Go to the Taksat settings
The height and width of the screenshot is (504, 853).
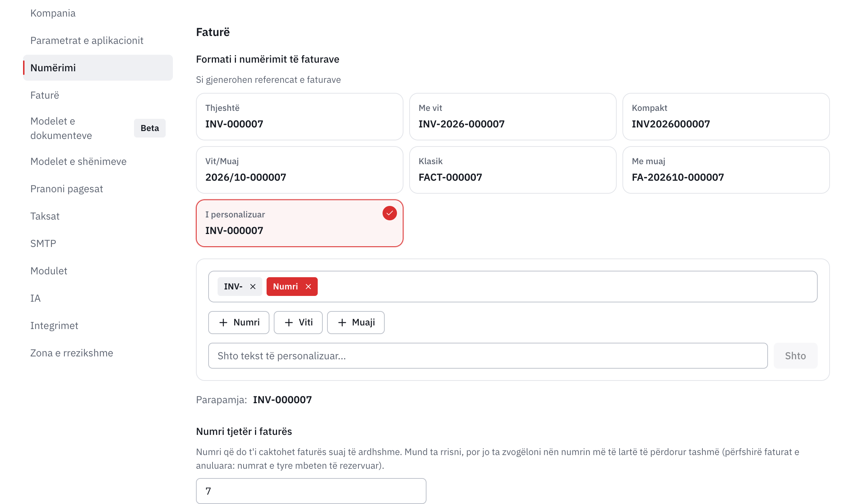tap(98, 216)
